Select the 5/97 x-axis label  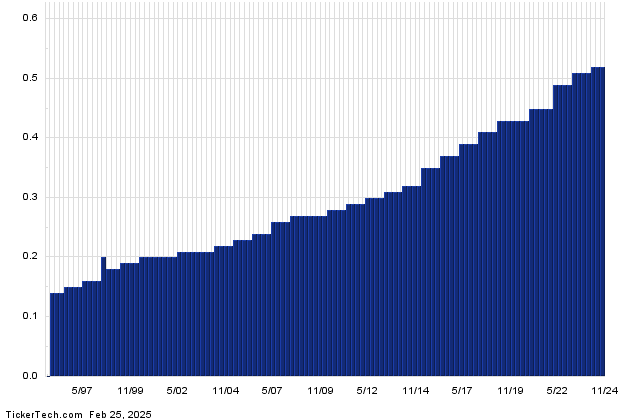[x=82, y=391]
